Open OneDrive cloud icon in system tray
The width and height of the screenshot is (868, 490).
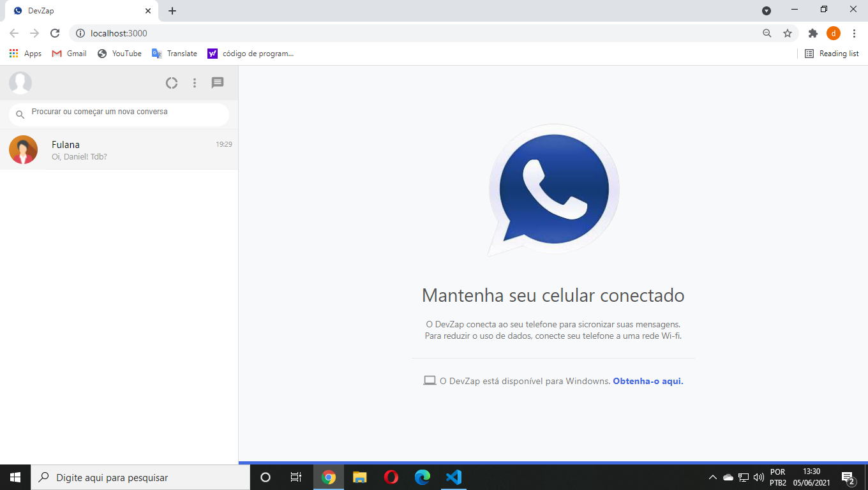[x=728, y=477]
